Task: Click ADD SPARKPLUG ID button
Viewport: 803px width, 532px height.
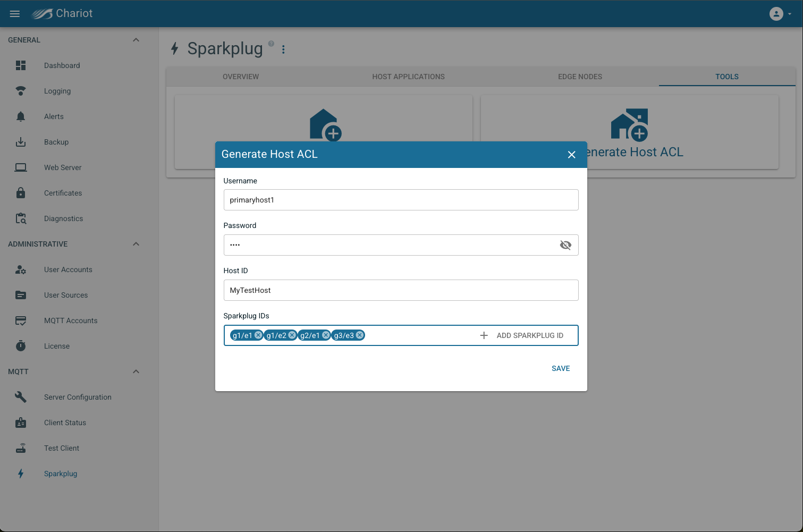Action: tap(522, 335)
